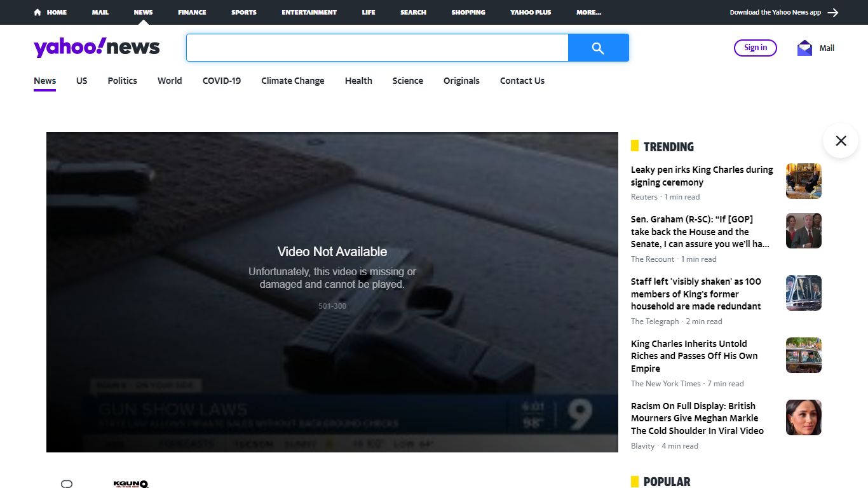Click the unavailable video player area
The width and height of the screenshot is (868, 488).
(332, 292)
